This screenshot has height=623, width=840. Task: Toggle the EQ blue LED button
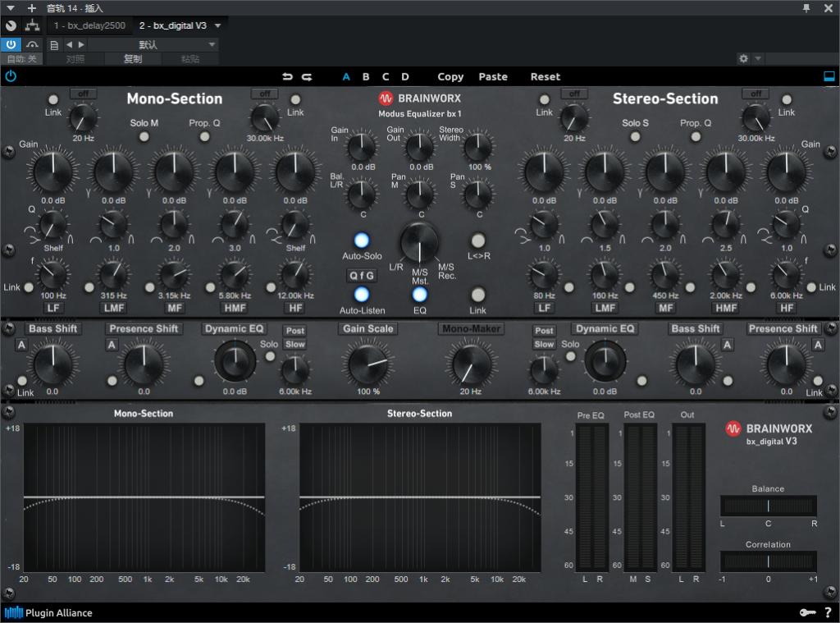419,295
